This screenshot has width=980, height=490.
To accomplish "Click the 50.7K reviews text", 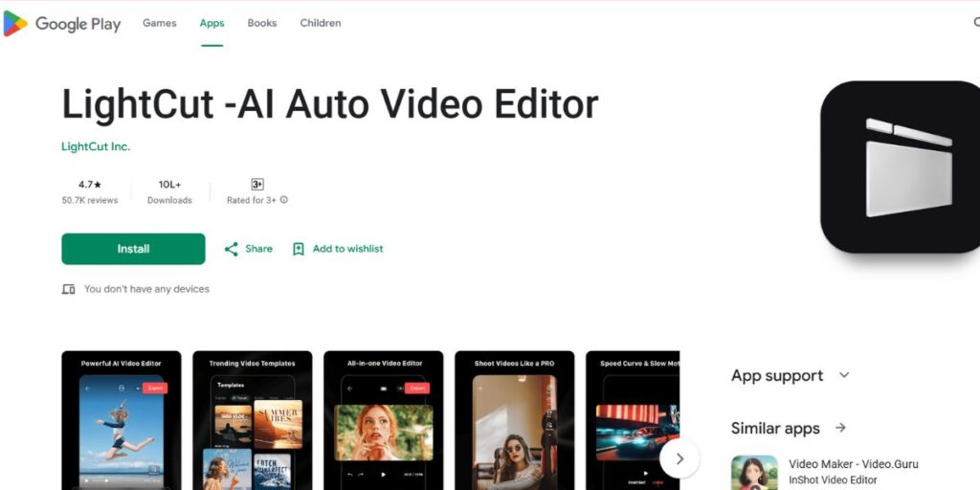I will point(89,201).
